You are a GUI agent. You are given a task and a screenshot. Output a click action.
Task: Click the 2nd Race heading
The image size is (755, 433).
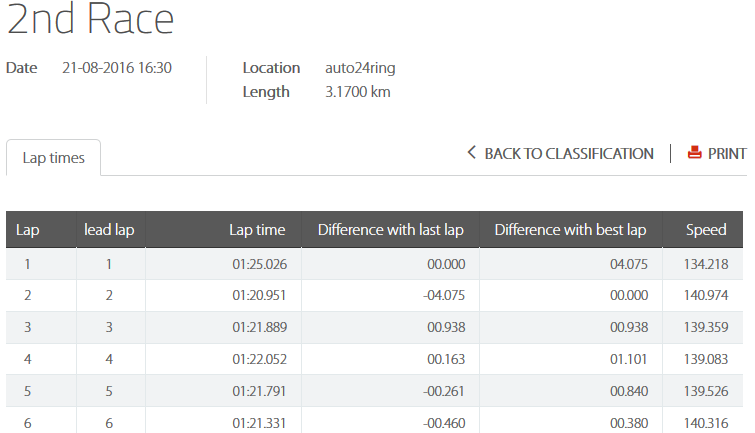(x=91, y=20)
